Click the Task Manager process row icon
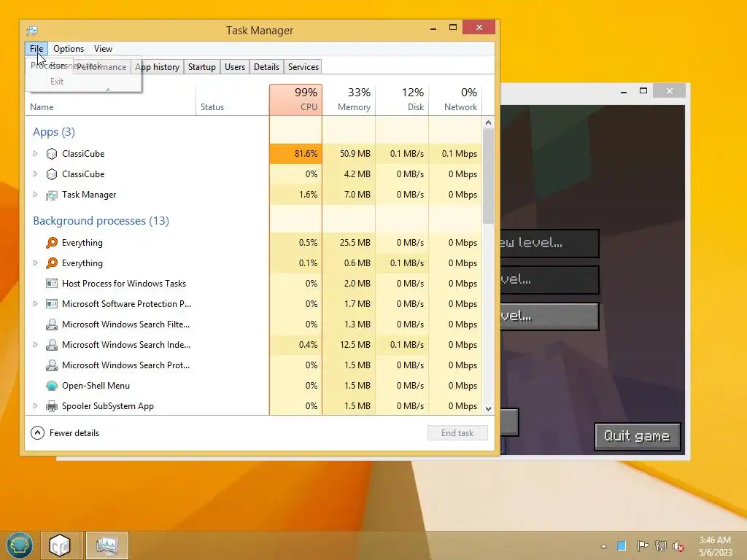Viewport: 747px width, 560px height. pos(52,195)
